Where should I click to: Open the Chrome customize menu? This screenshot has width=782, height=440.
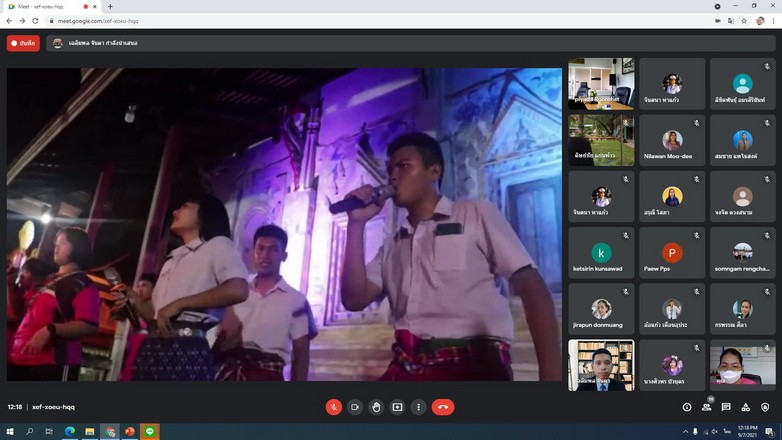click(772, 20)
